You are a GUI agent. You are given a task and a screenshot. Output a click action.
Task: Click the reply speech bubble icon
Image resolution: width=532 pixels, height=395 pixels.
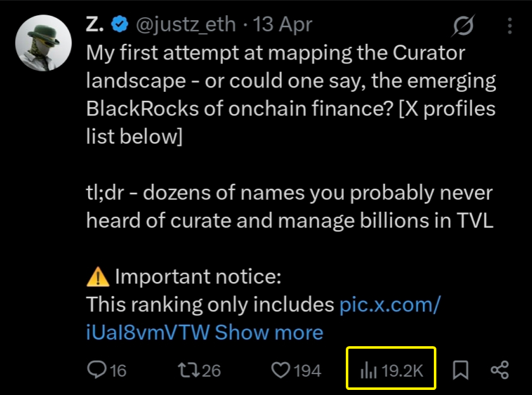coord(97,370)
